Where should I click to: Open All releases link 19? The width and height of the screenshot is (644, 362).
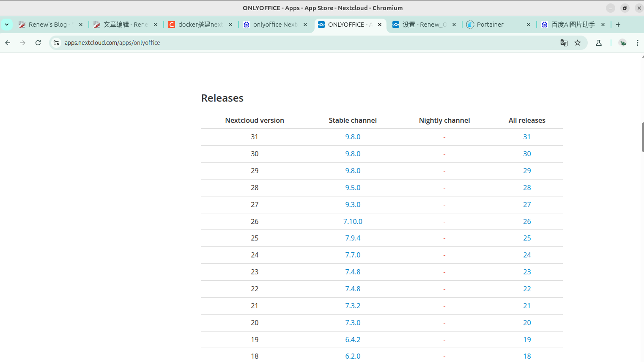527,340
